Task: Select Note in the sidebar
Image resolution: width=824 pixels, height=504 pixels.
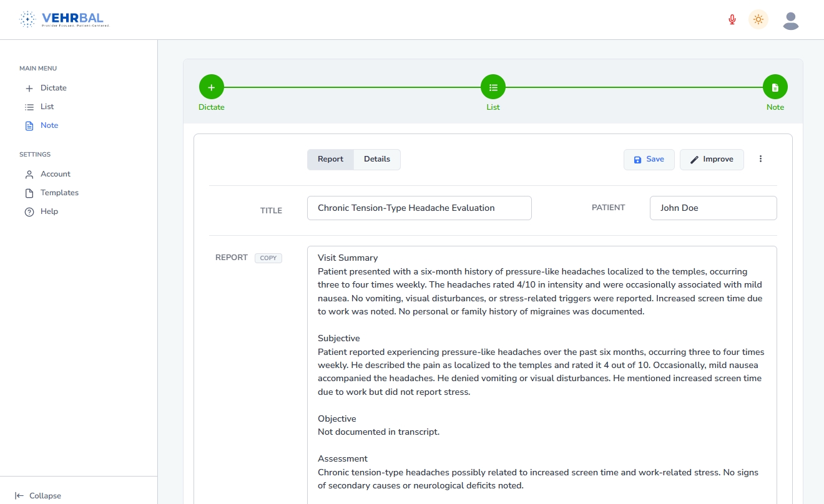Action: pos(49,125)
